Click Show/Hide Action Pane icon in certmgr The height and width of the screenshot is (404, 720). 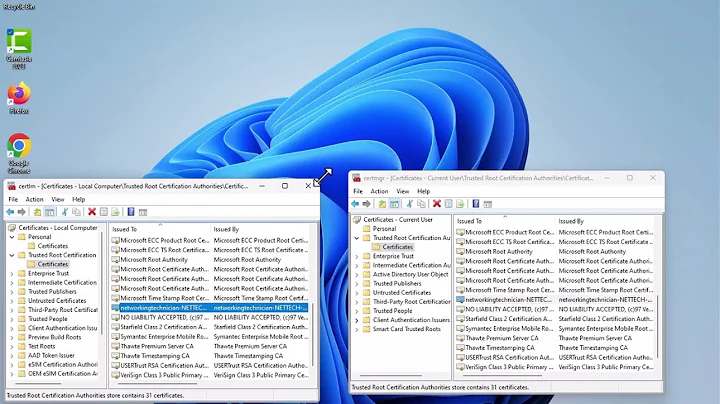pyautogui.click(x=488, y=204)
